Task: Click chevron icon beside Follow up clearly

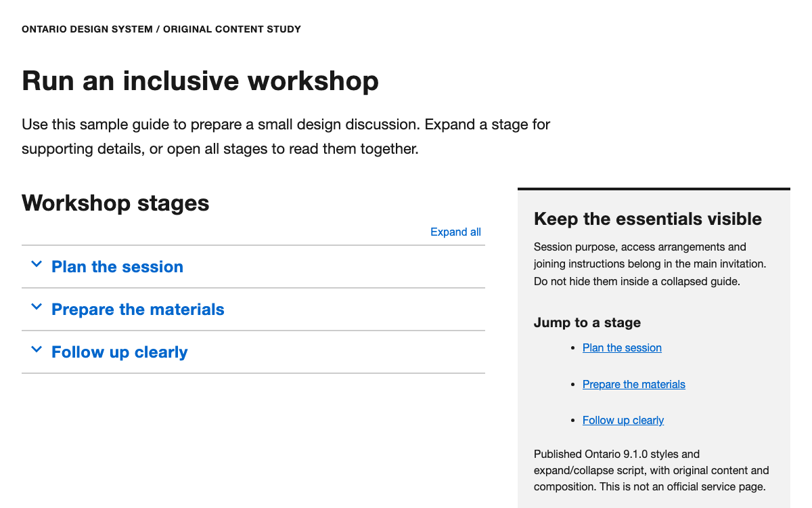Action: coord(37,350)
